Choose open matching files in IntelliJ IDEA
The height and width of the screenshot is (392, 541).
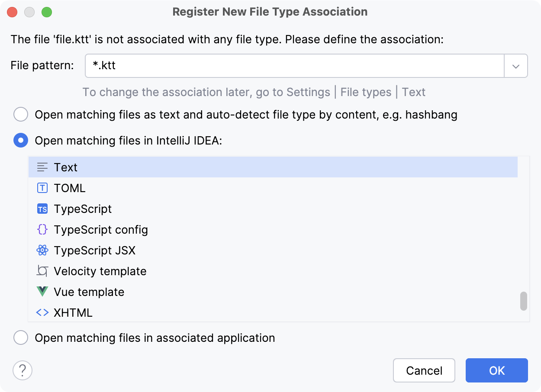pos(21,140)
